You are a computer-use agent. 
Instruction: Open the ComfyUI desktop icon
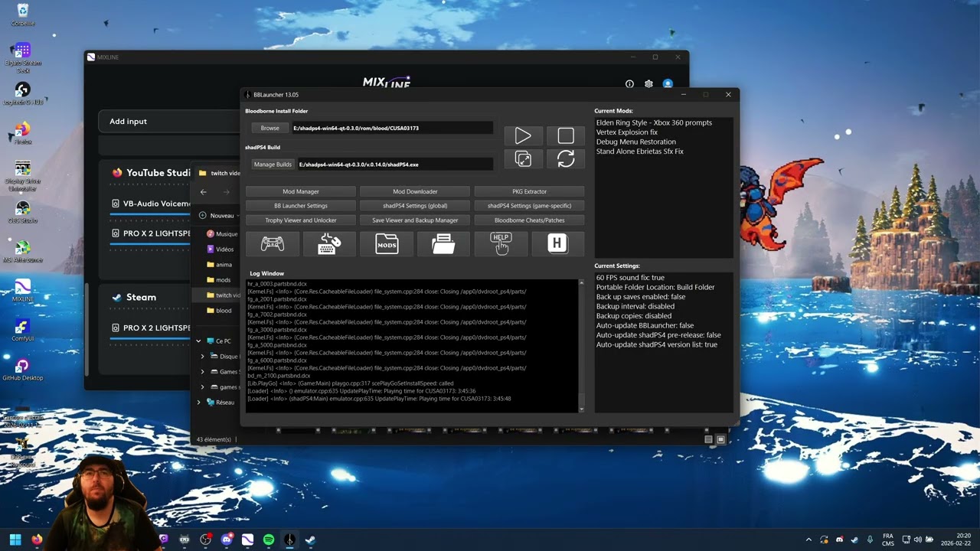(x=22, y=331)
